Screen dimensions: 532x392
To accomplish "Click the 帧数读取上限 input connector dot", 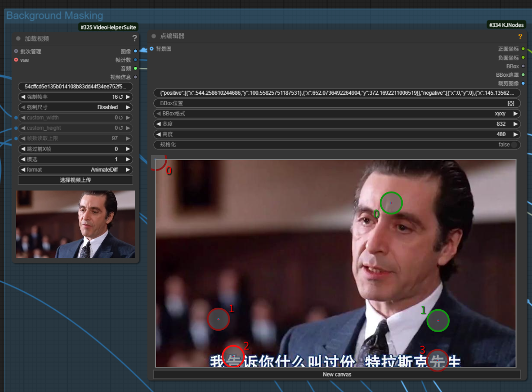I will tap(16, 138).
